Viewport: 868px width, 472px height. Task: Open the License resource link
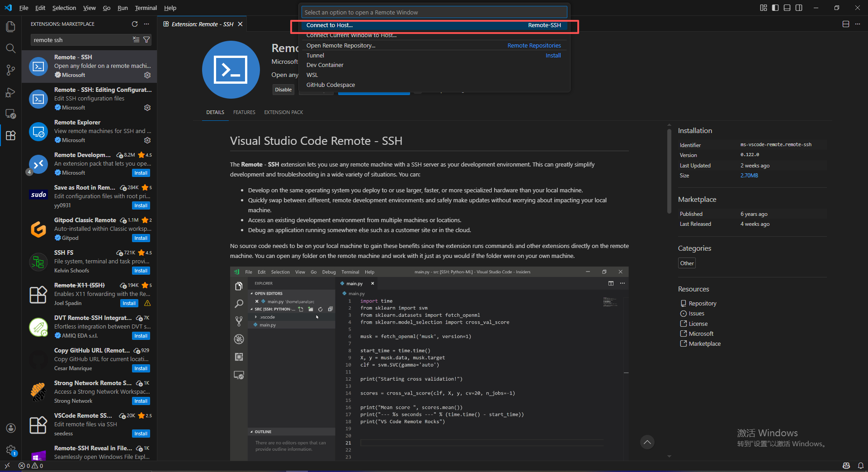[694, 324]
